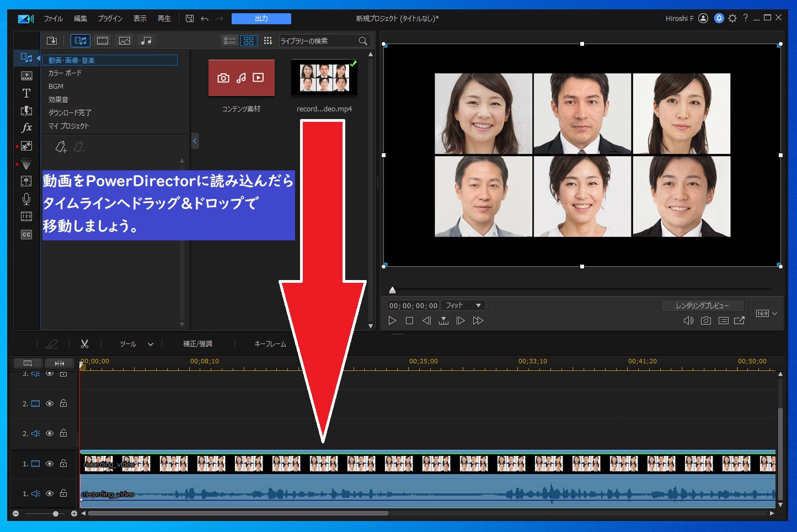Image resolution: width=797 pixels, height=532 pixels.
Task: Hide track 3 with the eye toggle
Action: coord(49,373)
